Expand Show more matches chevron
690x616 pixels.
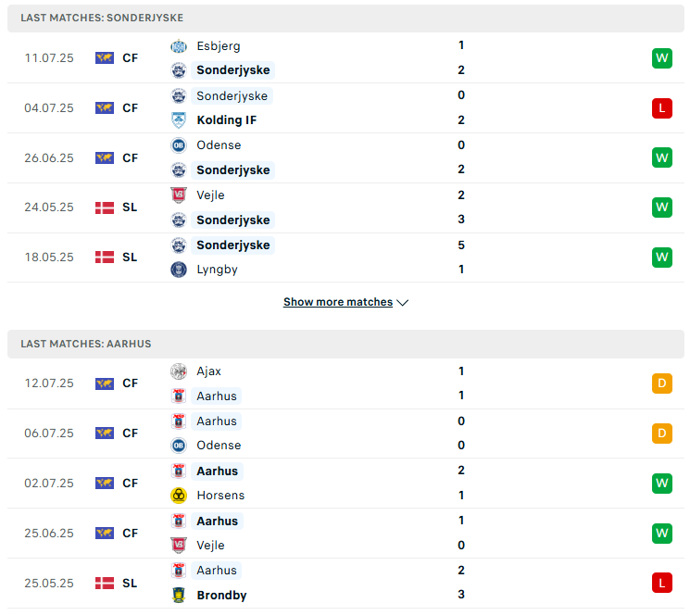(402, 303)
